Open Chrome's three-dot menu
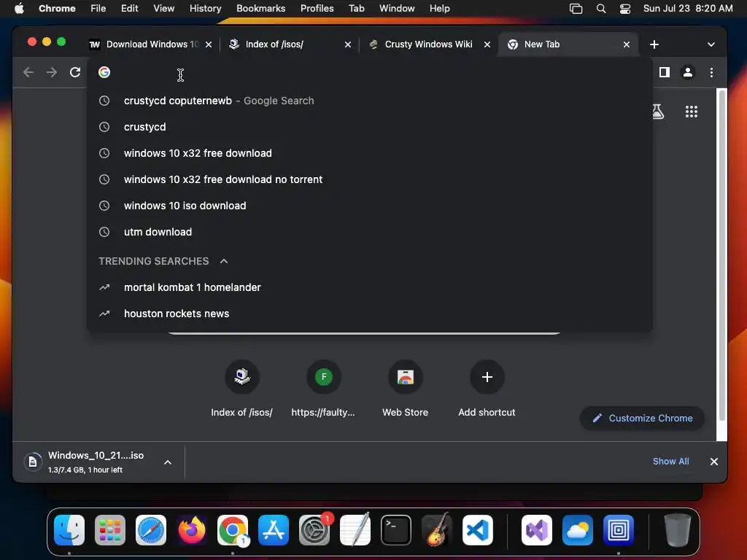 (x=711, y=72)
